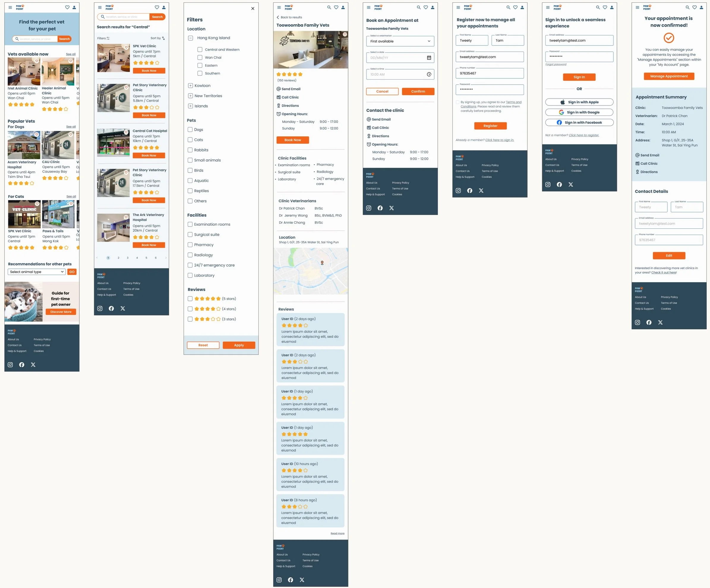Favorite the SPK Vet Clinic search result heart
The image size is (710, 588).
(x=126, y=47)
